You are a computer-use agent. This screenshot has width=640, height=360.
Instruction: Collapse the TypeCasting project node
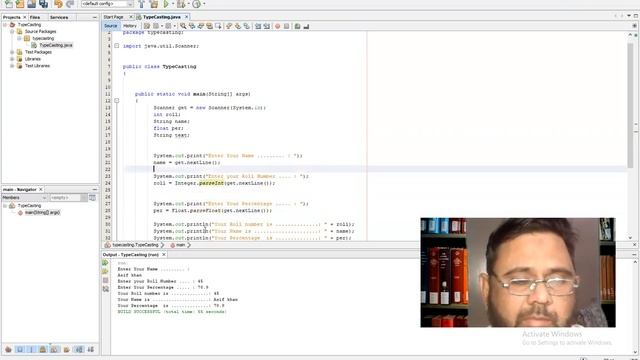pos(5,24)
